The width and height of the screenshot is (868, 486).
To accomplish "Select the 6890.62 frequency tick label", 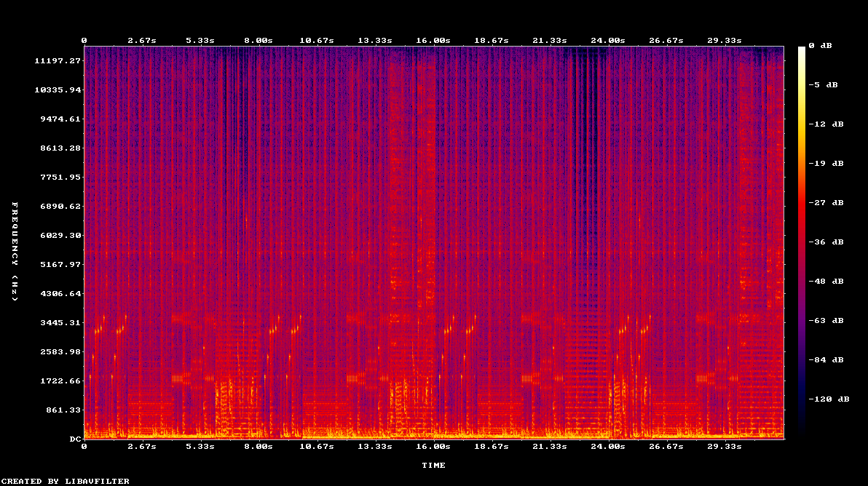I will (60, 206).
